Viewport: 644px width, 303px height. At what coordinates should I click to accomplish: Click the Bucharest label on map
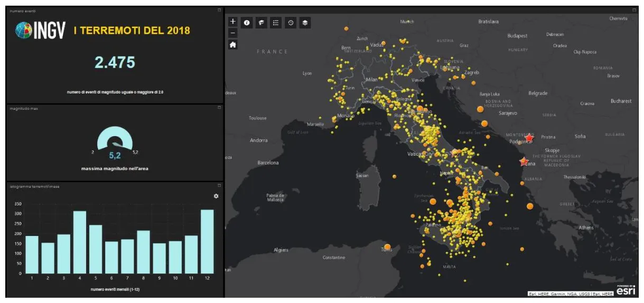[621, 101]
